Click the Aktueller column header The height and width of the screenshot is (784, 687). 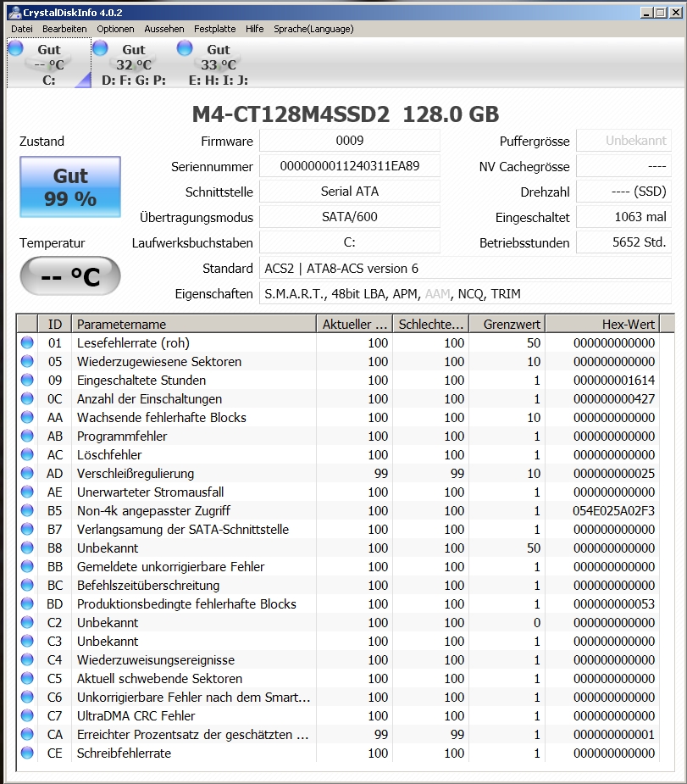click(355, 324)
